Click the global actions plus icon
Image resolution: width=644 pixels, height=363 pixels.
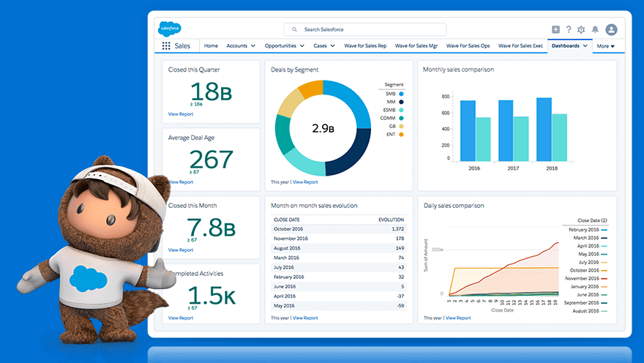555,29
